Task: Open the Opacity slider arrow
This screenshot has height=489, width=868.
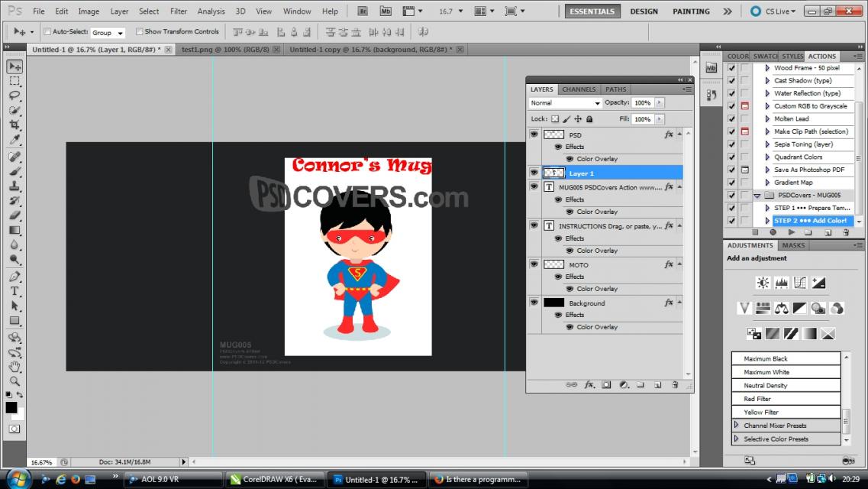Action: tap(659, 102)
